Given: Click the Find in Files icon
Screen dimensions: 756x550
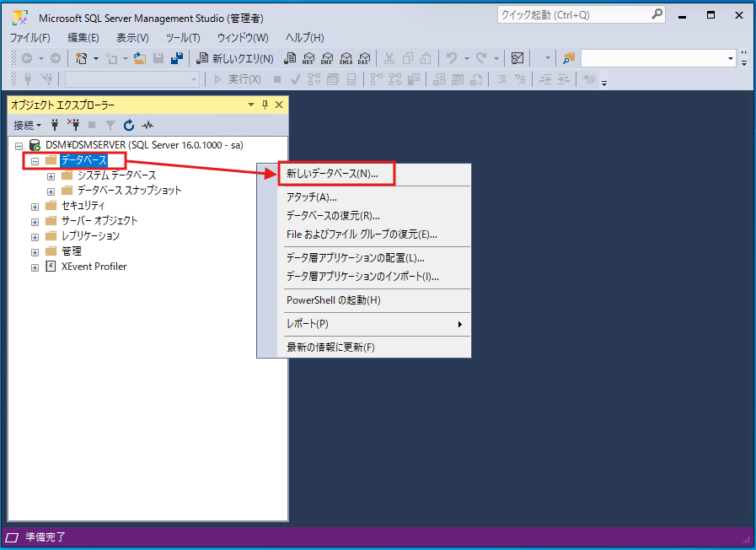Looking at the screenshot, I should [x=569, y=58].
